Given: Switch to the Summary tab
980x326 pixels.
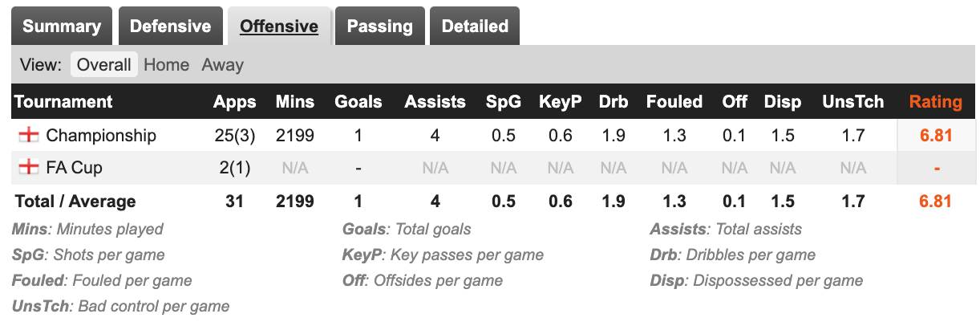Looking at the screenshot, I should (x=62, y=26).
